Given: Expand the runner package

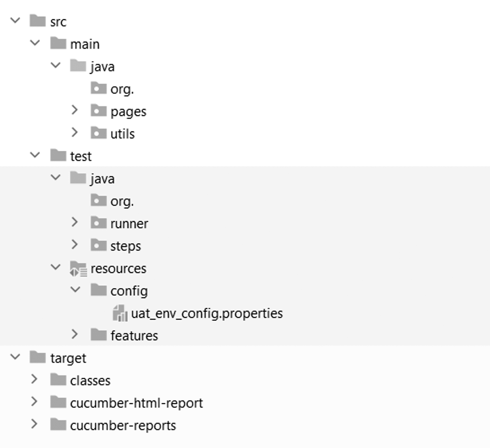Looking at the screenshot, I should [x=74, y=222].
